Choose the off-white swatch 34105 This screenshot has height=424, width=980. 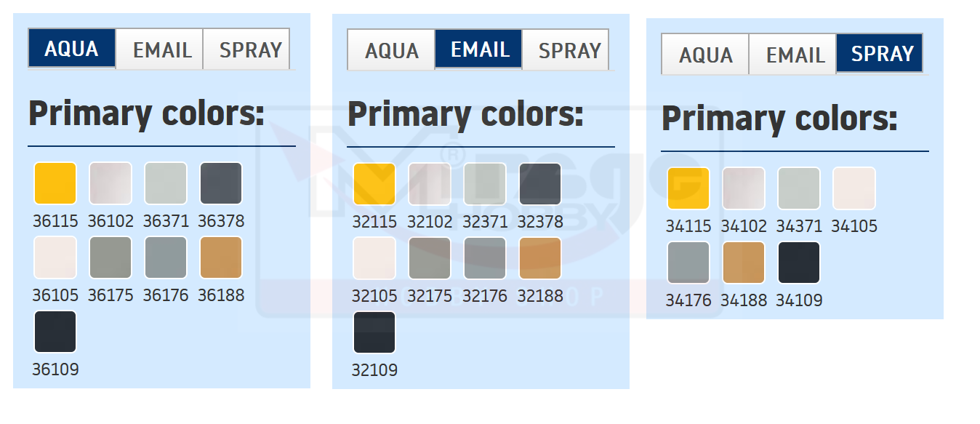(854, 188)
